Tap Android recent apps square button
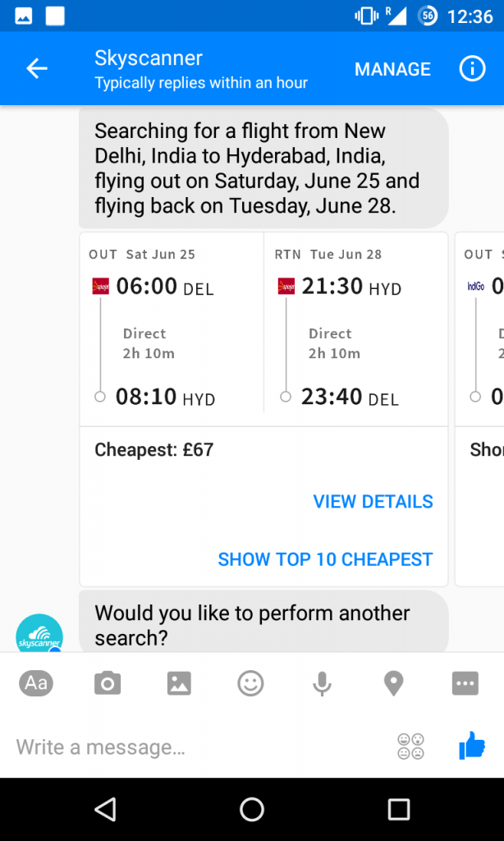The height and width of the screenshot is (841, 504). tap(399, 809)
